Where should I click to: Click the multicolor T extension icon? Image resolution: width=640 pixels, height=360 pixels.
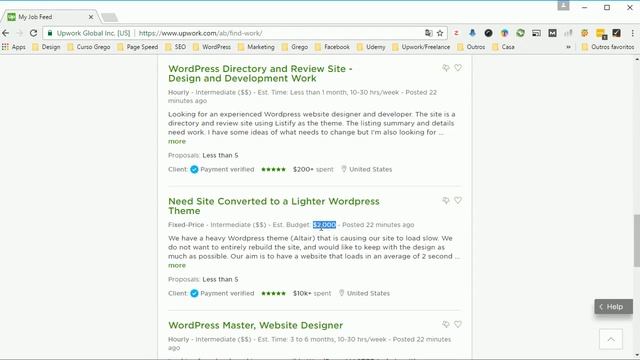click(x=504, y=33)
